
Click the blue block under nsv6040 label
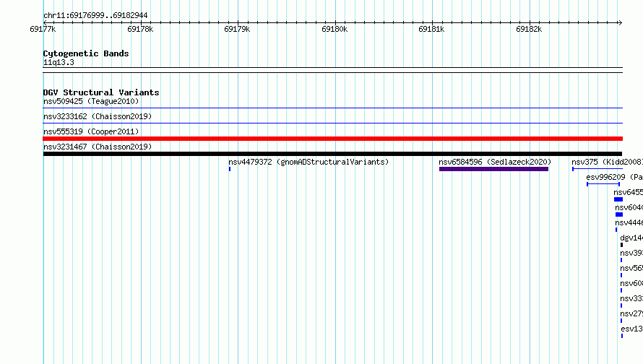pyautogui.click(x=619, y=214)
